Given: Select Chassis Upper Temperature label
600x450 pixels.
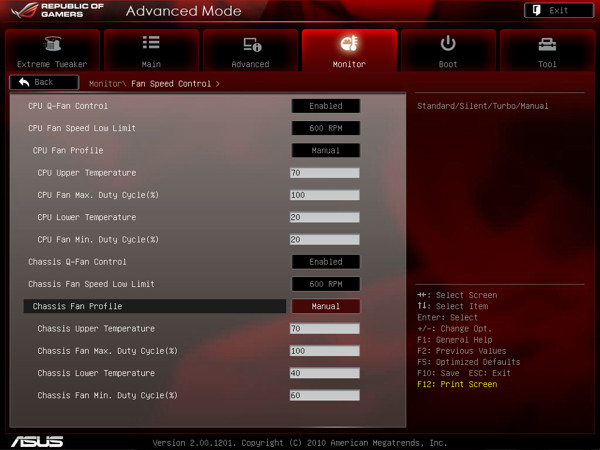Looking at the screenshot, I should pos(96,329).
